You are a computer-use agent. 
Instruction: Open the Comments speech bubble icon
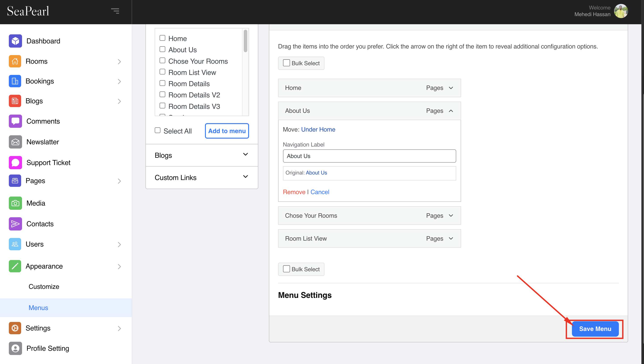coord(15,121)
